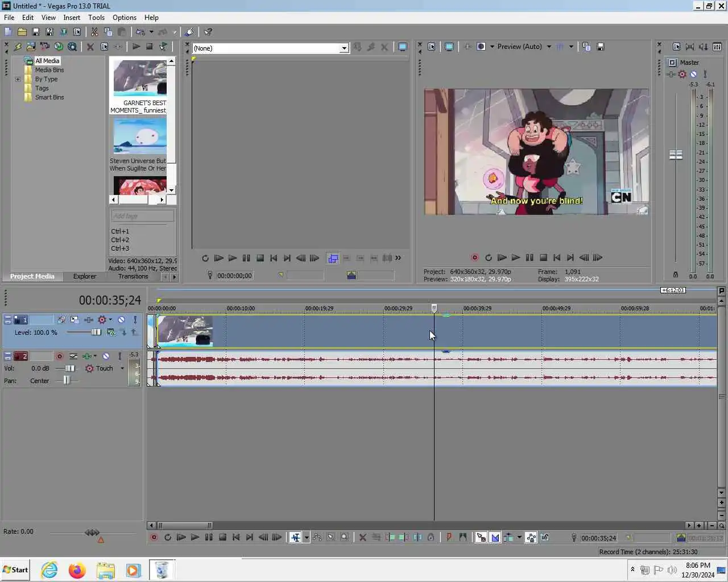Click Insert Marker icon in timeline toolbar
Image resolution: width=728 pixels, height=582 pixels.
449,537
